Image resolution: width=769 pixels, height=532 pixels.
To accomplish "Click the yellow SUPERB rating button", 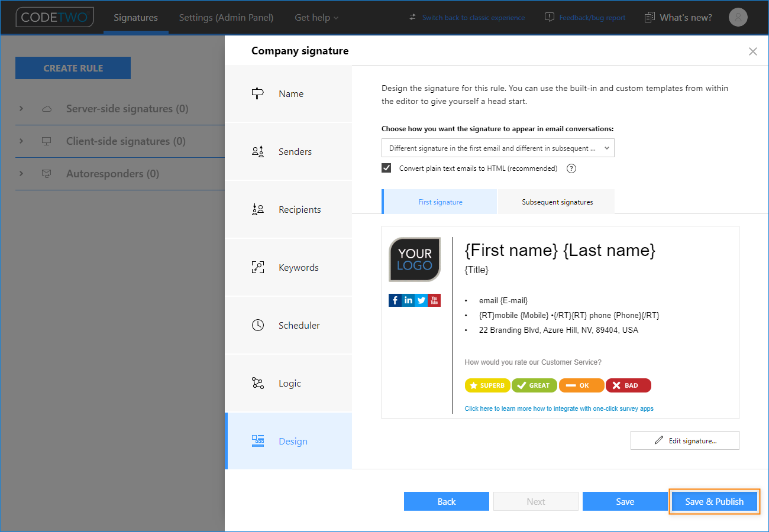I will pos(487,385).
